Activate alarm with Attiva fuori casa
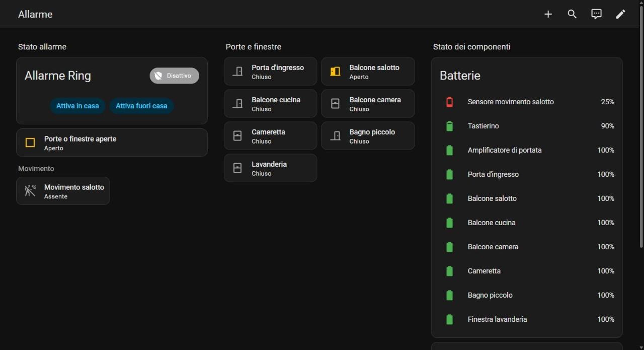This screenshot has height=350, width=644. point(141,106)
